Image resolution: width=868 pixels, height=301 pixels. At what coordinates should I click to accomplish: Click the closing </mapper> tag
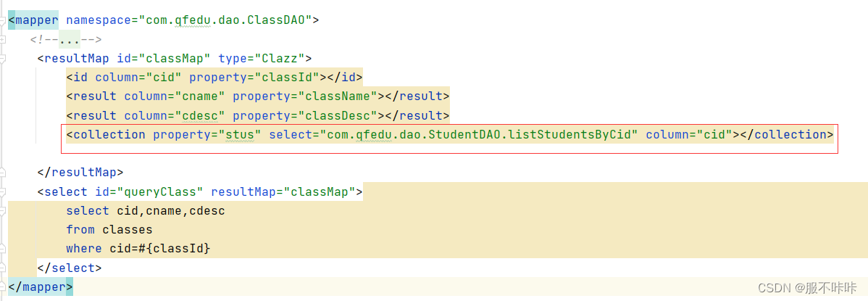(40, 287)
